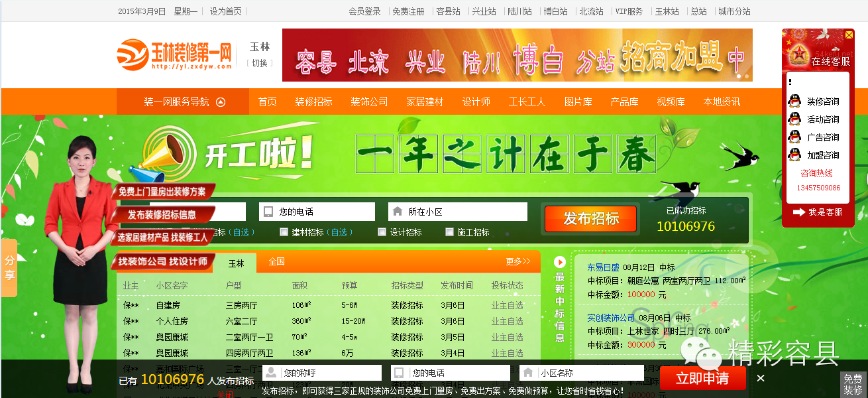868x398 pixels.
Task: Open the 分享 side tab
Action: pyautogui.click(x=9, y=267)
